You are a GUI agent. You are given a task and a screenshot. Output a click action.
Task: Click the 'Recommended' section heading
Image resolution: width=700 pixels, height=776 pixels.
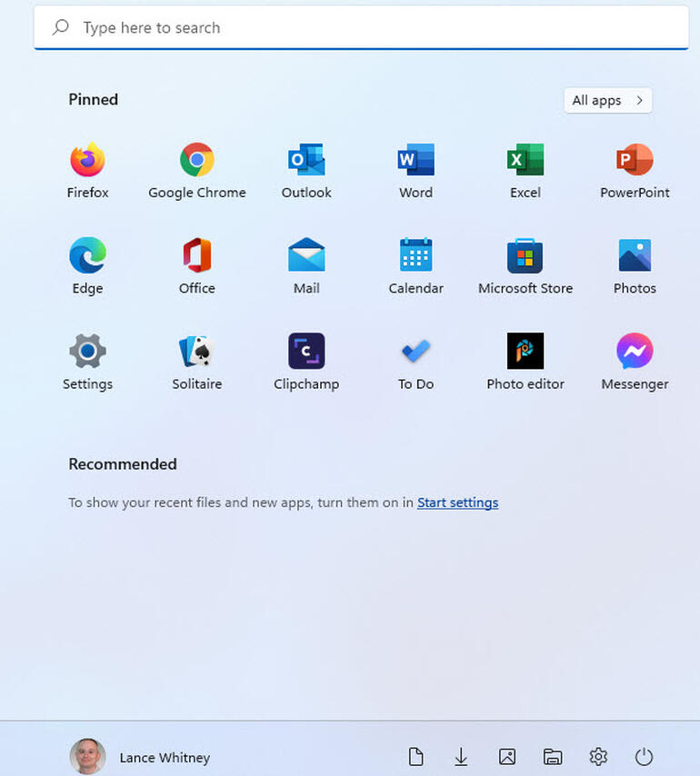click(123, 464)
